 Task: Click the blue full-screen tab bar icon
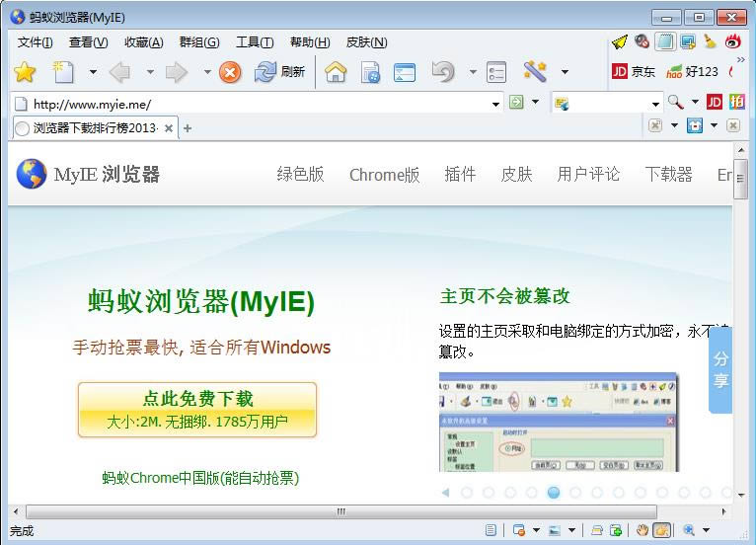tap(694, 125)
